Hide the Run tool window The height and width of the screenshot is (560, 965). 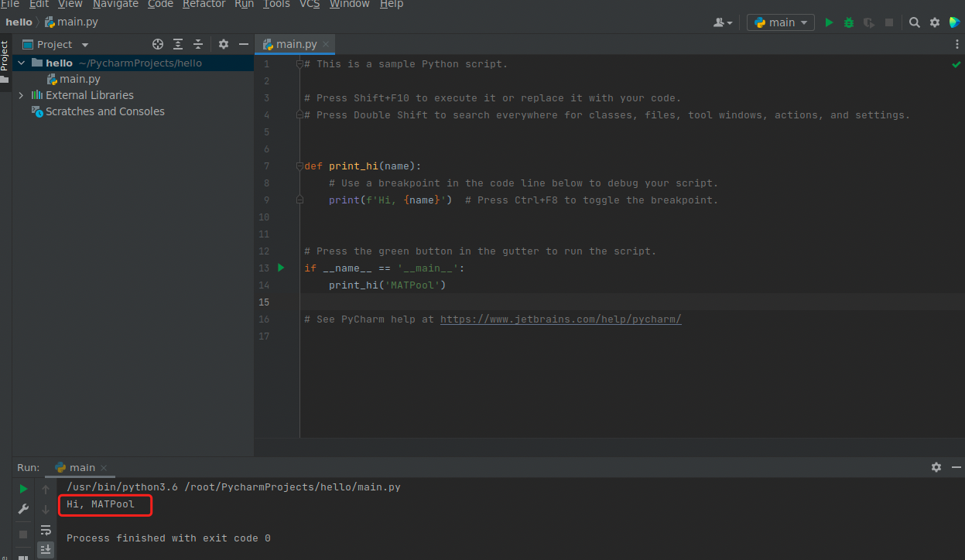pos(956,467)
